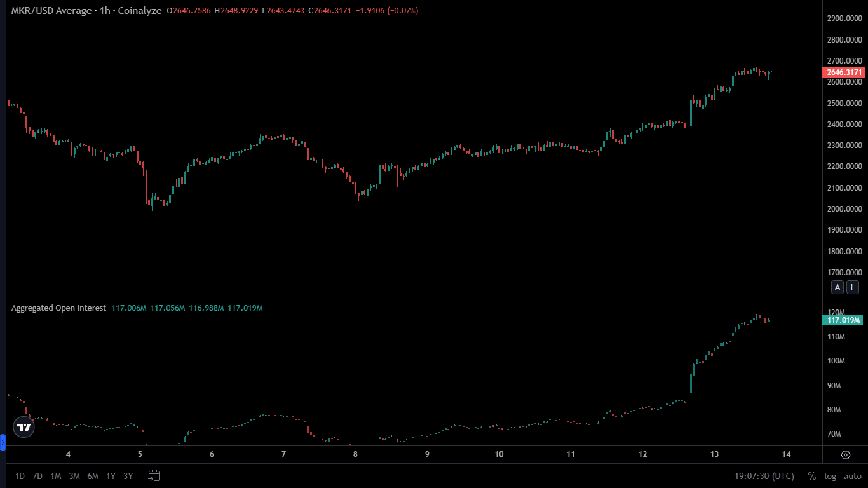Open the chart settings gear icon
Viewport: 868px width, 488px height.
[846, 454]
